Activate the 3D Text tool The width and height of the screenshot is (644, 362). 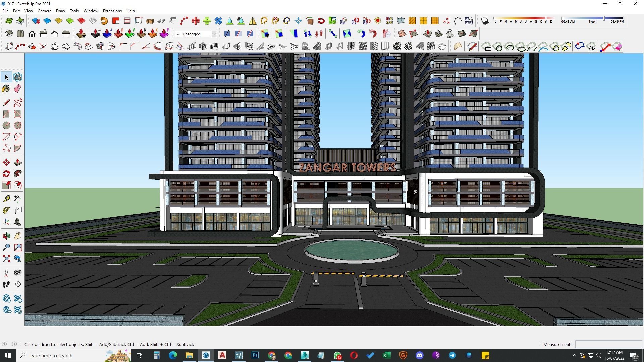pos(18,222)
